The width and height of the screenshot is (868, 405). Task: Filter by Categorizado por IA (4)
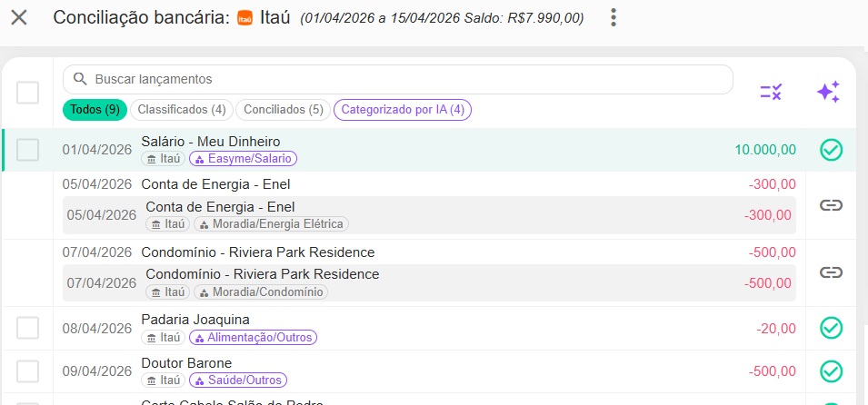click(x=402, y=110)
